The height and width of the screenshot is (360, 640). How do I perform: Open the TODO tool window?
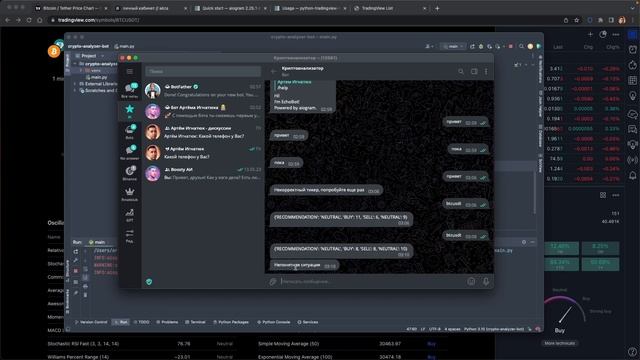(x=142, y=322)
